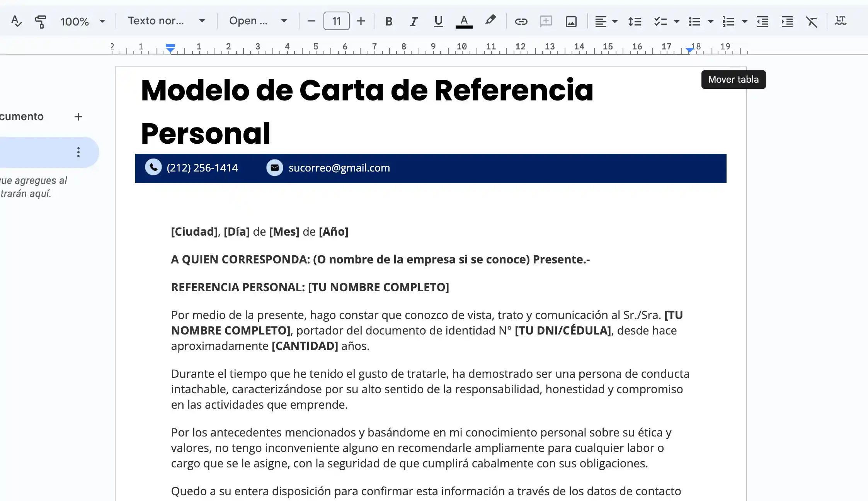Add a comment
Viewport: 868px width, 501px height.
click(x=546, y=21)
